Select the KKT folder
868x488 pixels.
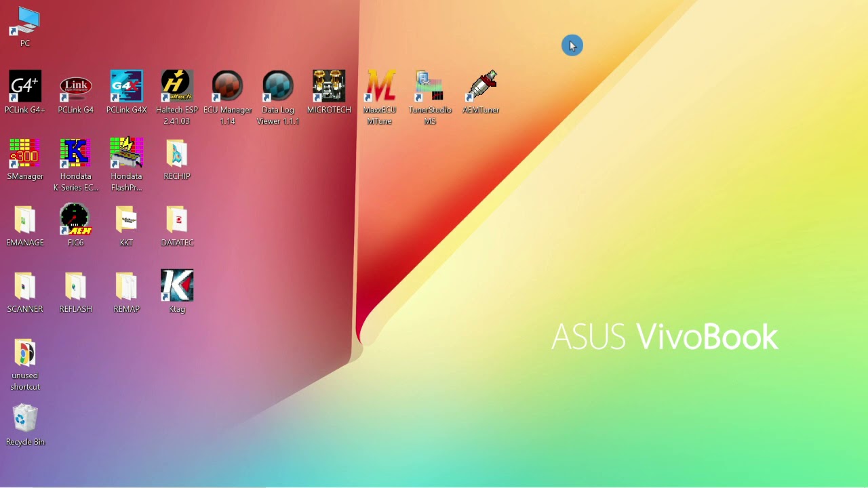click(126, 226)
